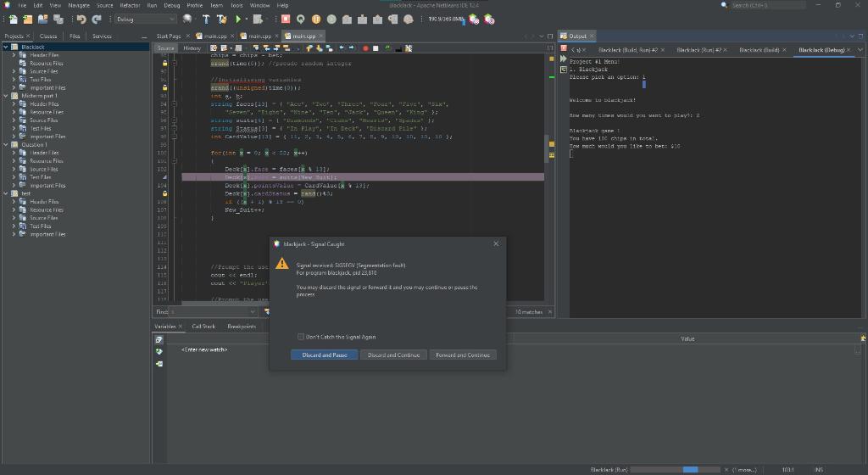Pause the debugger with orange pause icon
This screenshot has width=868, height=475.
(x=316, y=20)
